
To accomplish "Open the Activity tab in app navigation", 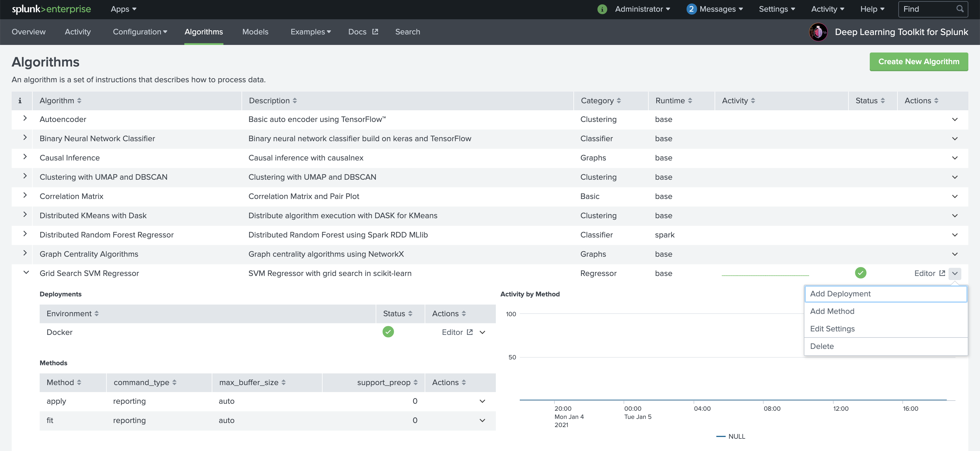I will [78, 32].
